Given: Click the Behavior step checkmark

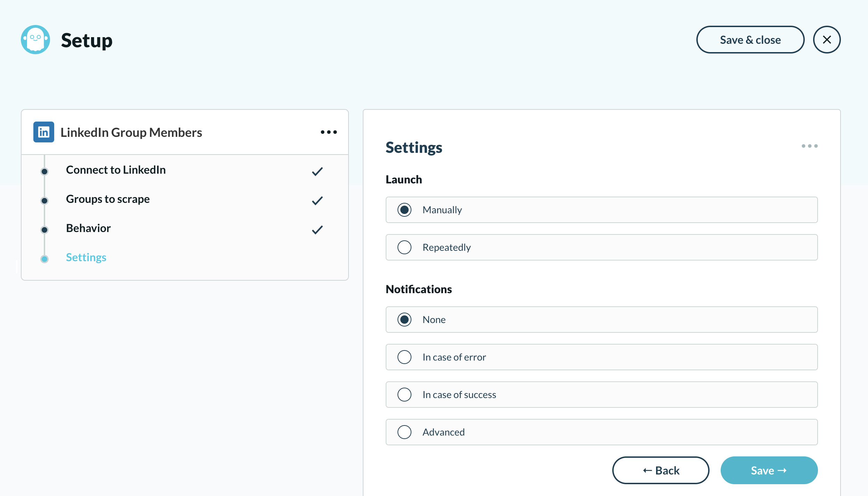Looking at the screenshot, I should [x=317, y=230].
